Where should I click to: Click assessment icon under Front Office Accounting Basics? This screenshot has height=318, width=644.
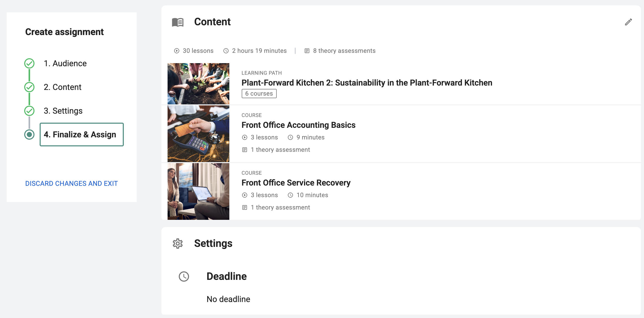[x=245, y=150]
